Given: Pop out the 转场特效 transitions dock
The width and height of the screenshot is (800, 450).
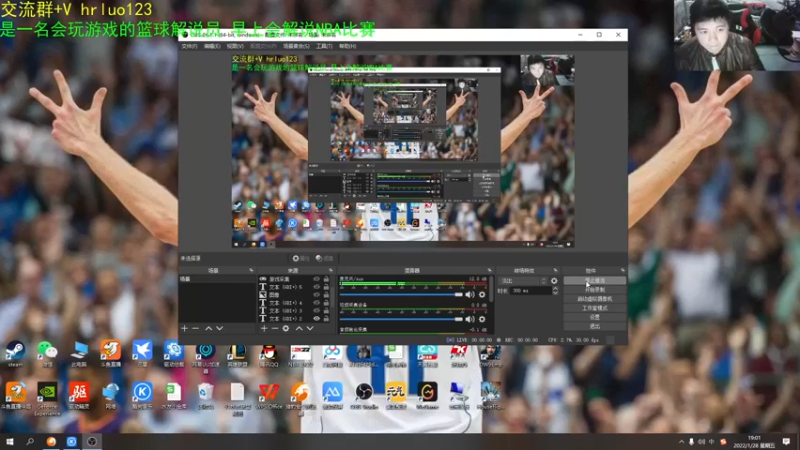Looking at the screenshot, I should click(556, 270).
